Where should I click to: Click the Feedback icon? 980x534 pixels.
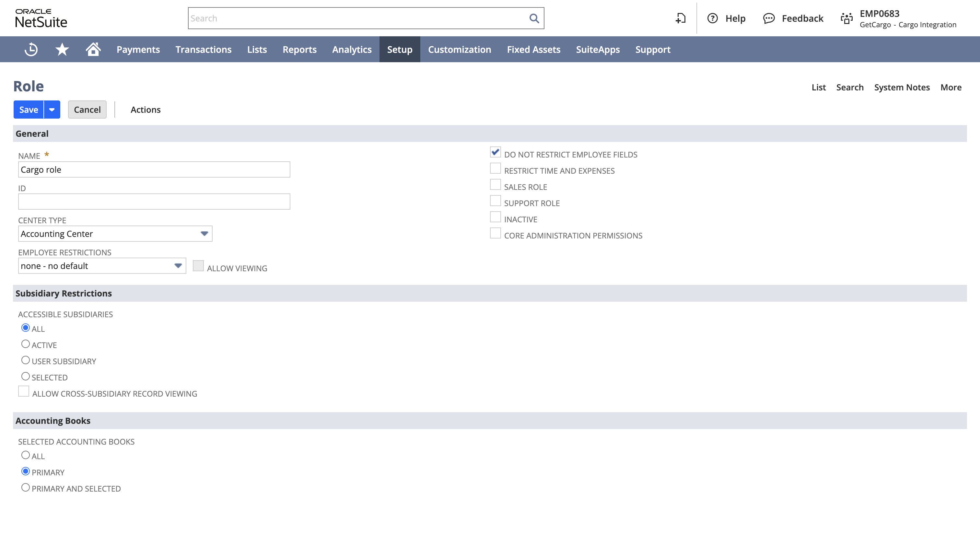(767, 18)
